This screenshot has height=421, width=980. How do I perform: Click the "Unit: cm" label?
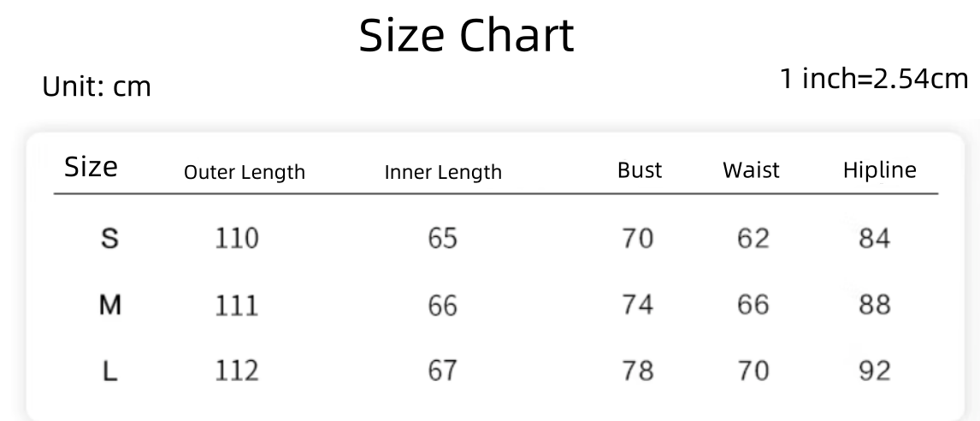pos(97,86)
